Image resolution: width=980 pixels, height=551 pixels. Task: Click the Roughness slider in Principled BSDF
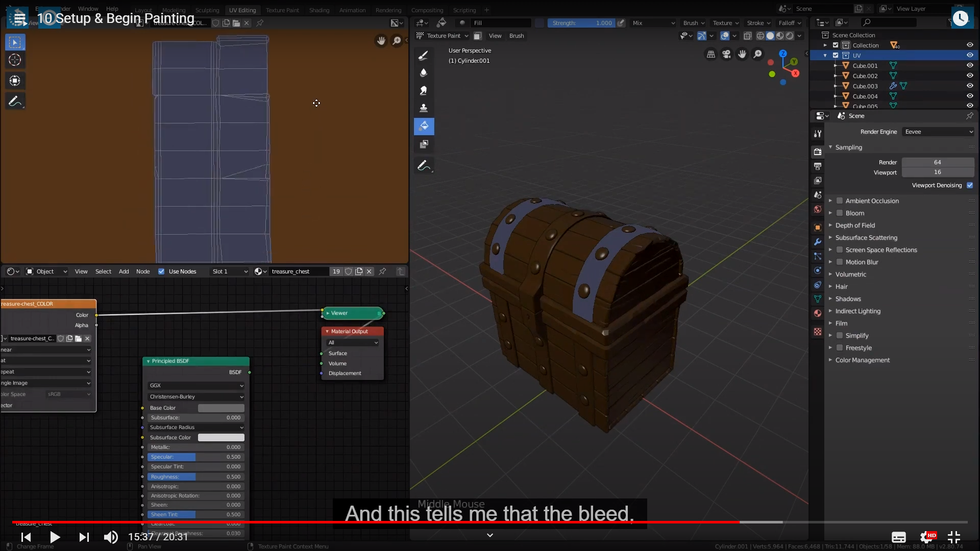point(196,477)
